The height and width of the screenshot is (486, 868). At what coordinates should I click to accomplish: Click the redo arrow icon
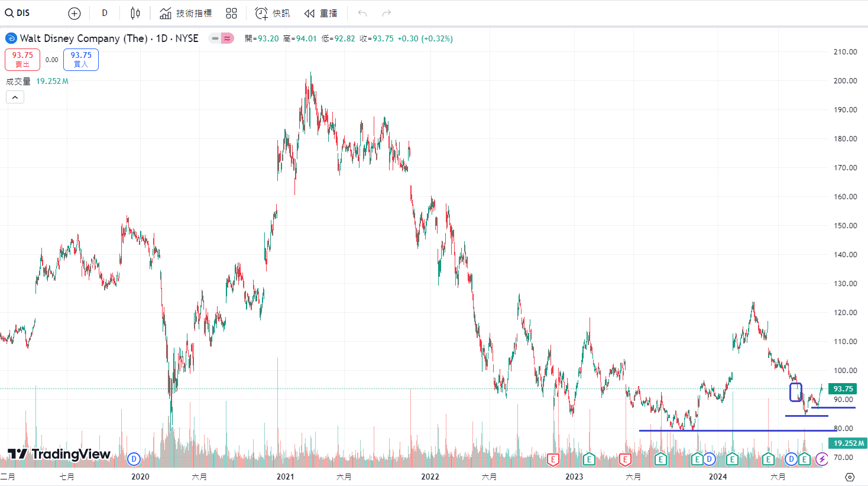coord(387,13)
